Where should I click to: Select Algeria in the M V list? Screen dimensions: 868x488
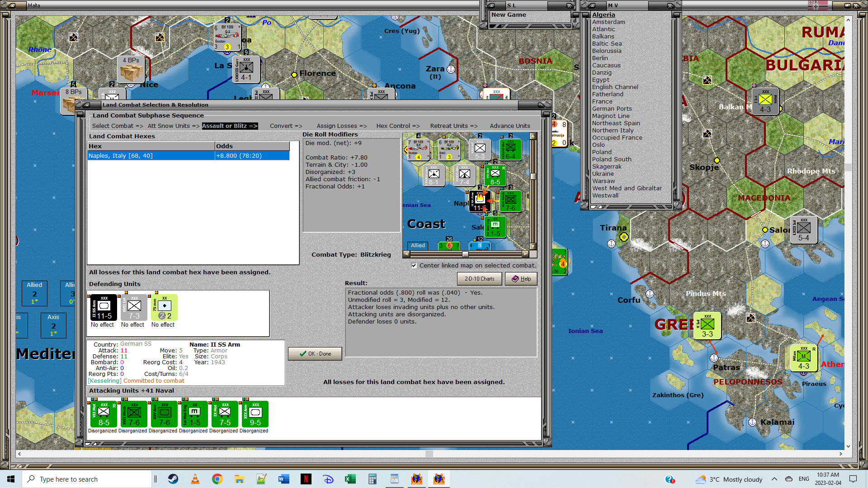[x=604, y=15]
